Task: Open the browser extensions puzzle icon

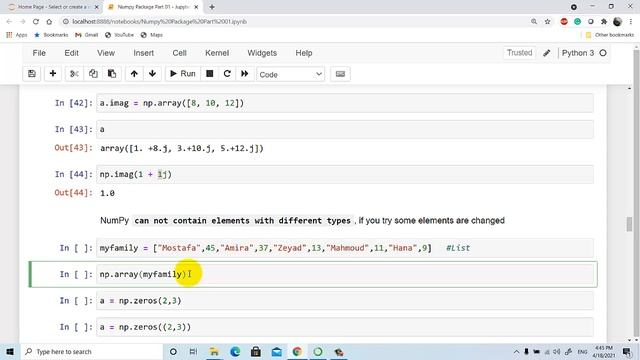Action: tap(604, 22)
